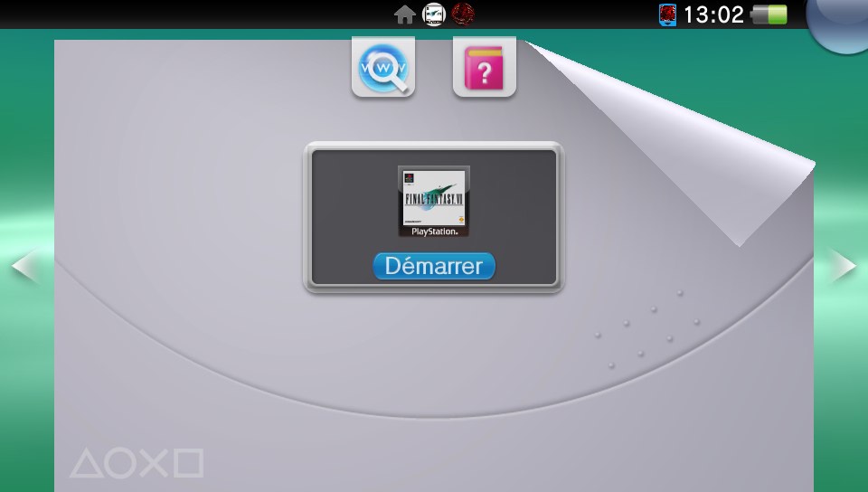This screenshot has width=868, height=492.
Task: Tap the notification bubble in the corner
Action: coord(840,22)
